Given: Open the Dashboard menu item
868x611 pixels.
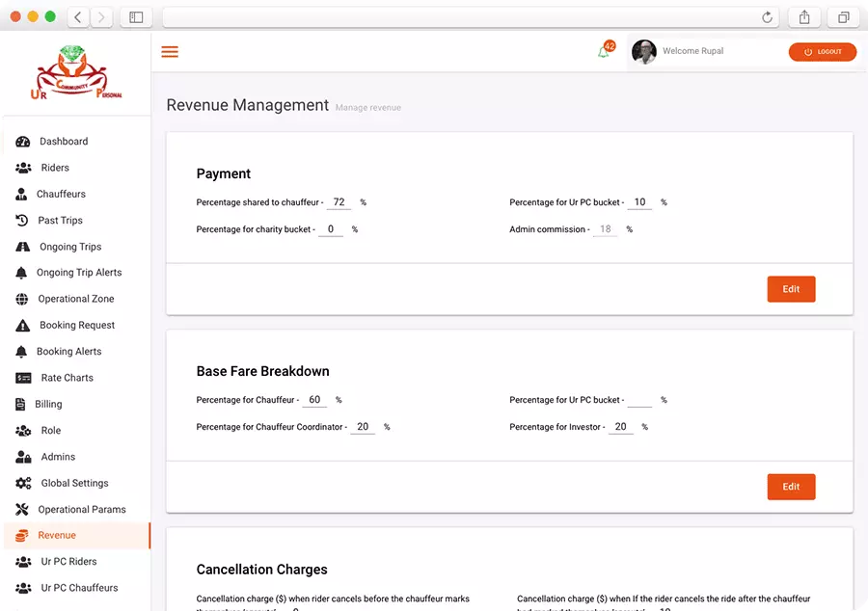Looking at the screenshot, I should click(x=76, y=142).
